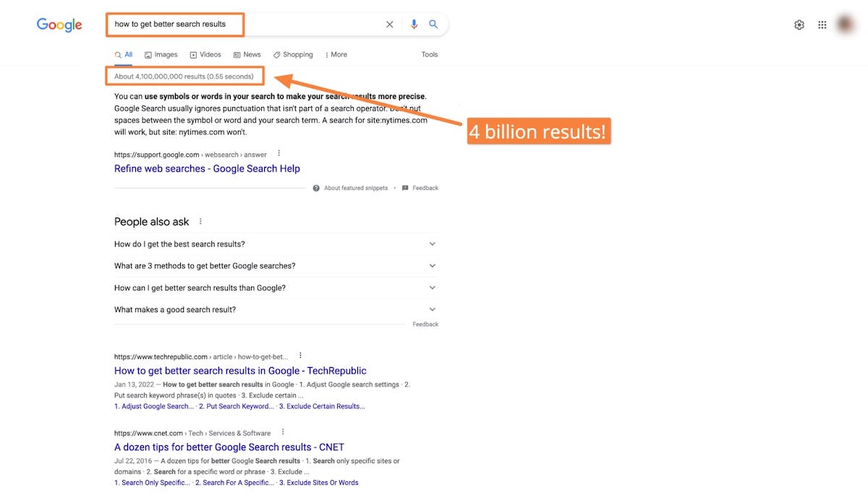Open 'Exclude Certain Results...' sitelink
Screen dimensions: 868x503
click(322, 406)
